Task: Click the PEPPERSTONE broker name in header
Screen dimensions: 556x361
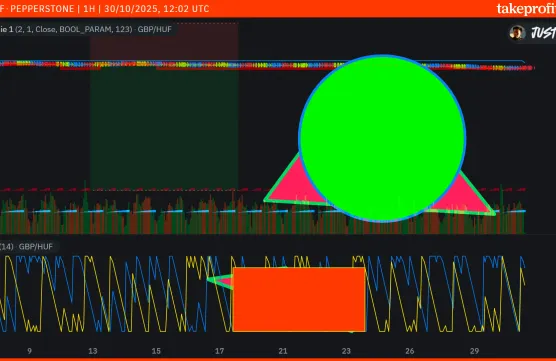Action: (42, 9)
